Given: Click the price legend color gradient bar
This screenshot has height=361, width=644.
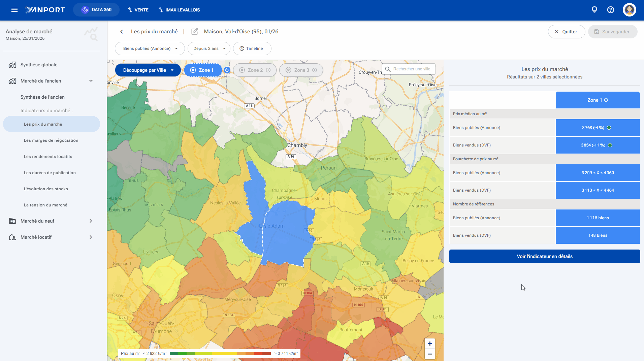Looking at the screenshot, I should (220, 354).
